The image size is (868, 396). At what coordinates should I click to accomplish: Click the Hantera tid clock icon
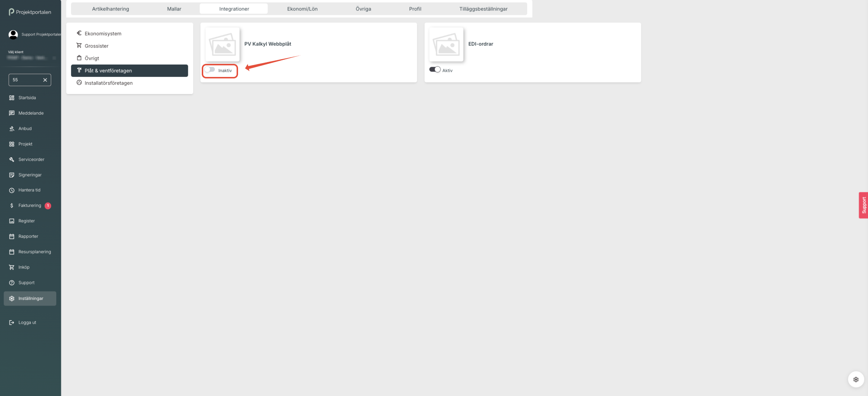(12, 190)
